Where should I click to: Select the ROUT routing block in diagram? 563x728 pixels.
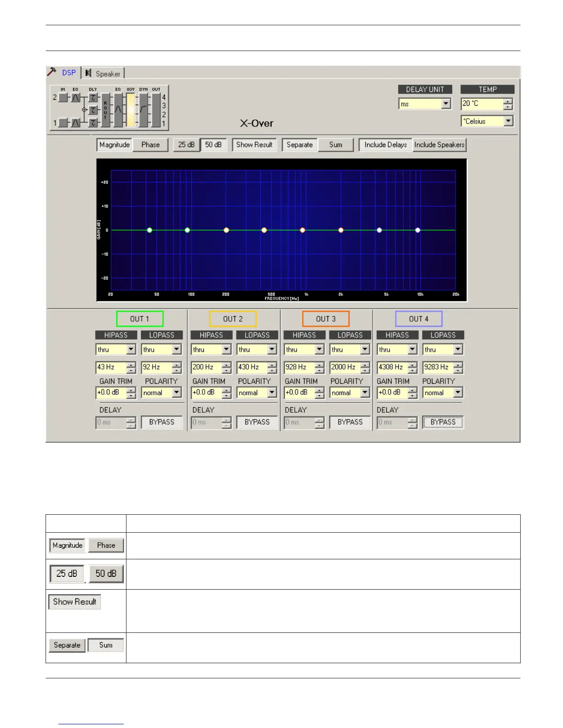105,110
